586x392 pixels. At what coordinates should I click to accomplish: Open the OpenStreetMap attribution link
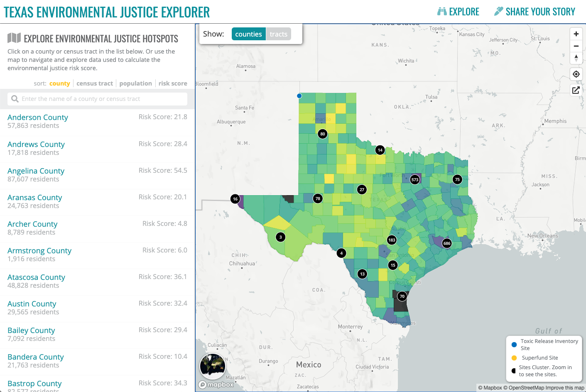click(x=524, y=388)
